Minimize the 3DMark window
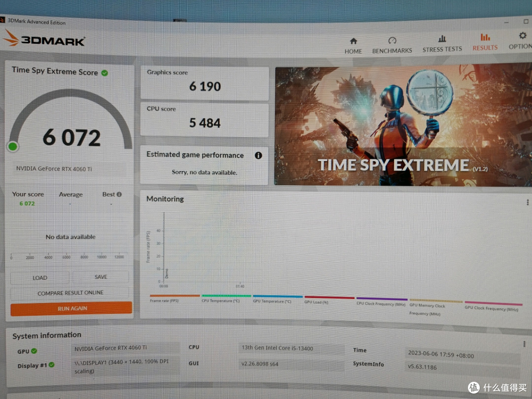Viewport: 532px width, 399px height. [506, 22]
